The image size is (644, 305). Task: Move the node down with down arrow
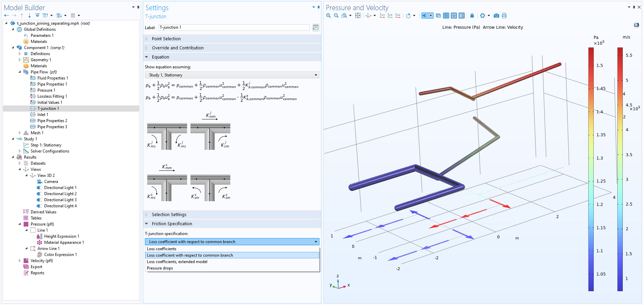(x=29, y=16)
